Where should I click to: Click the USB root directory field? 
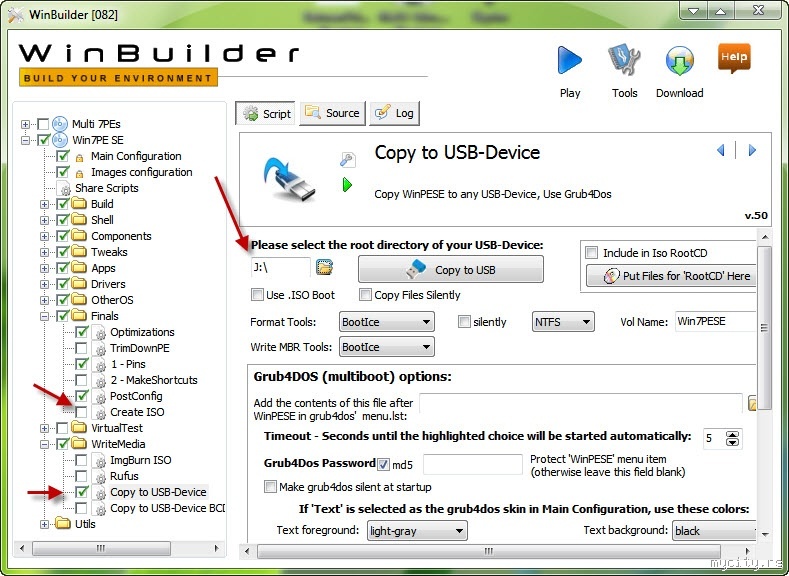281,267
